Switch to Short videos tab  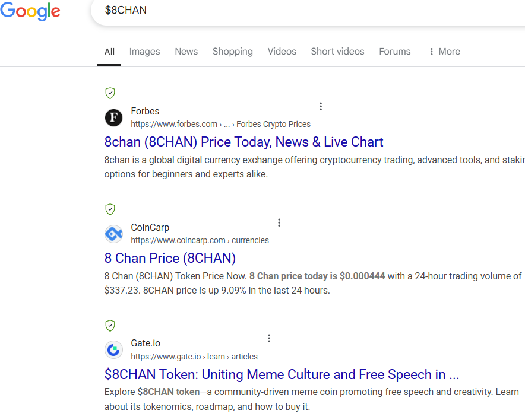click(337, 52)
